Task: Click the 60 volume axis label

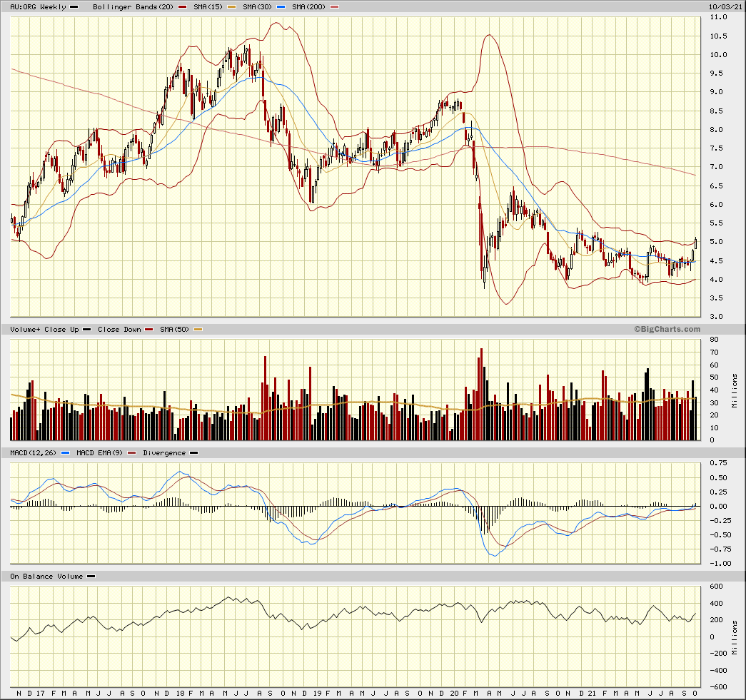Action: (x=714, y=365)
